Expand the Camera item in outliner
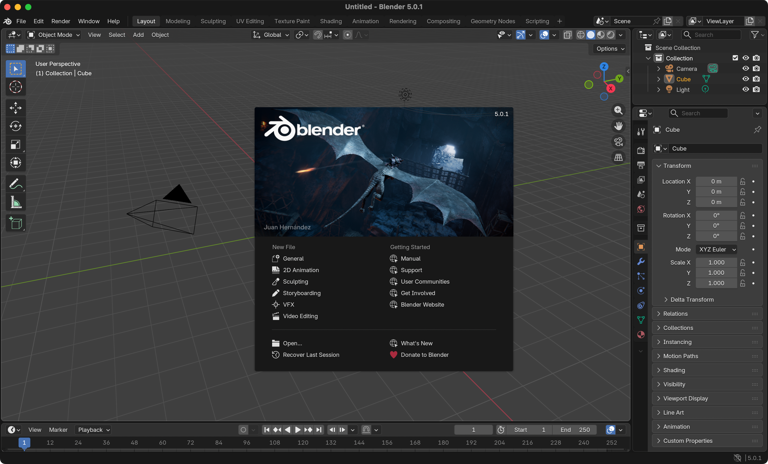 pos(659,69)
